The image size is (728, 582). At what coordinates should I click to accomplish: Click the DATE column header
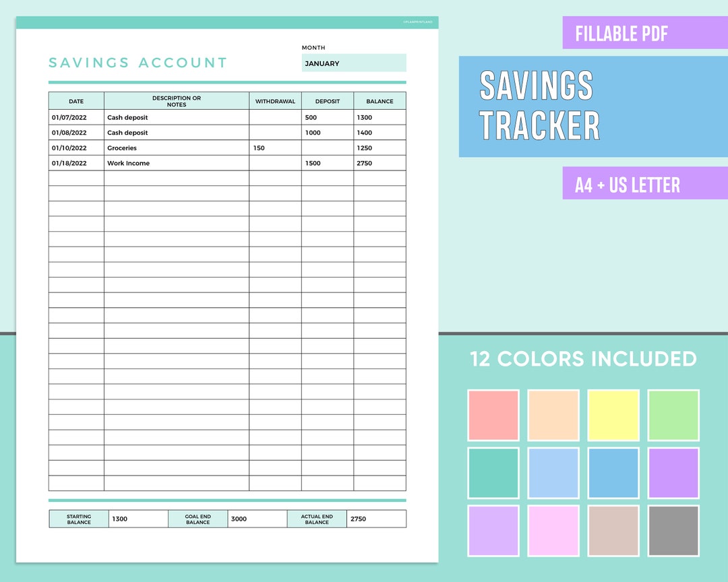[x=75, y=100]
